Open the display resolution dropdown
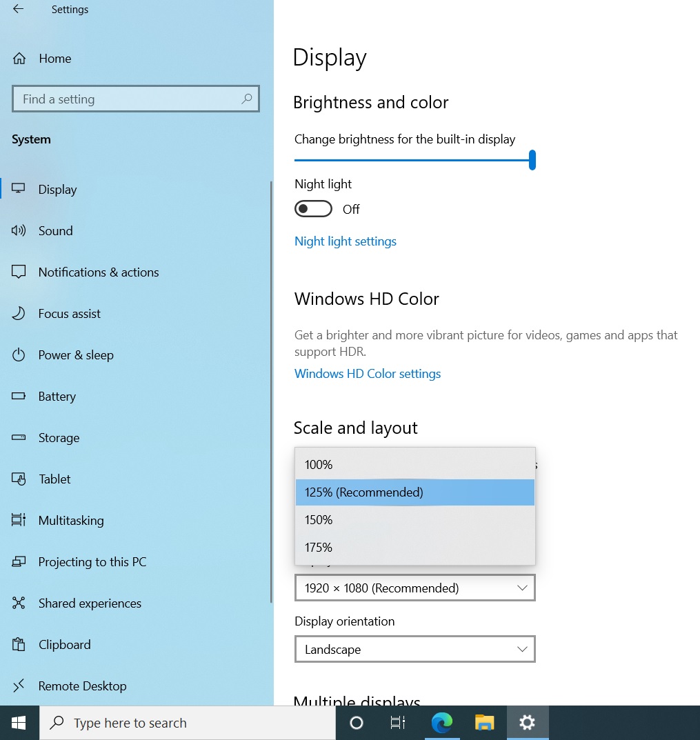The width and height of the screenshot is (700, 740). point(415,588)
